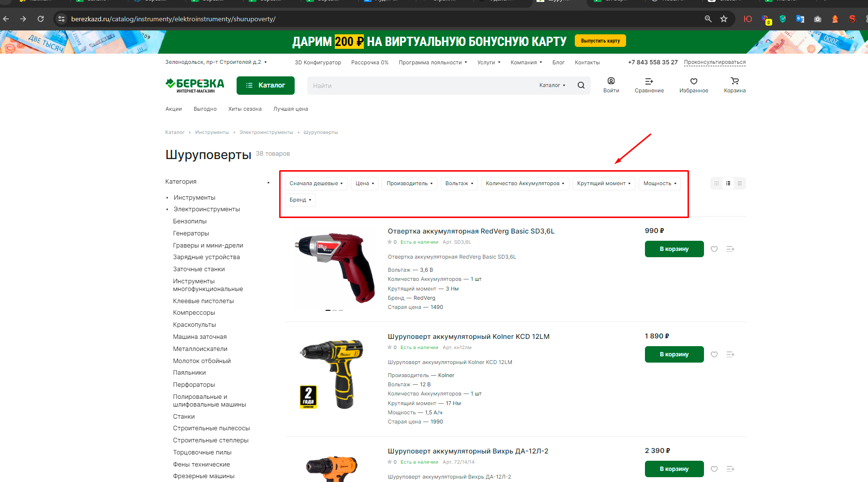
Task: Open the translate extension icon
Action: coord(800,19)
